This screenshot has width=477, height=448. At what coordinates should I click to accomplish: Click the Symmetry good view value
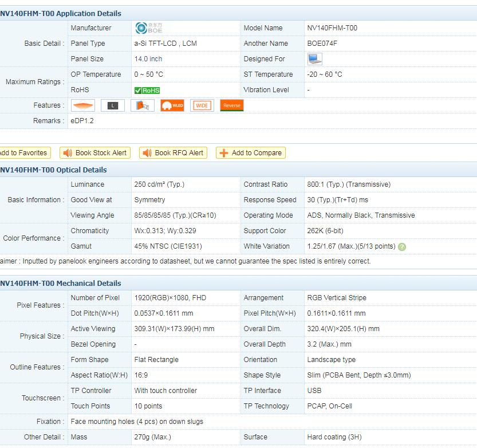point(149,200)
